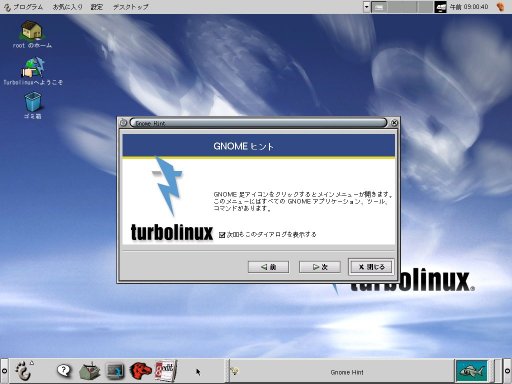
Task: Go back to previous hint button
Action: (x=268, y=267)
